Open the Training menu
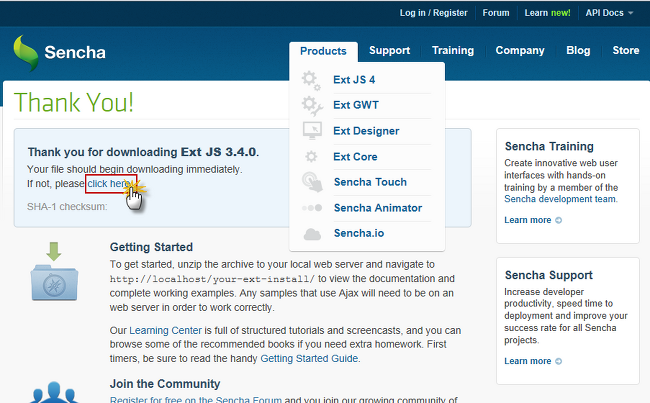 tap(453, 50)
